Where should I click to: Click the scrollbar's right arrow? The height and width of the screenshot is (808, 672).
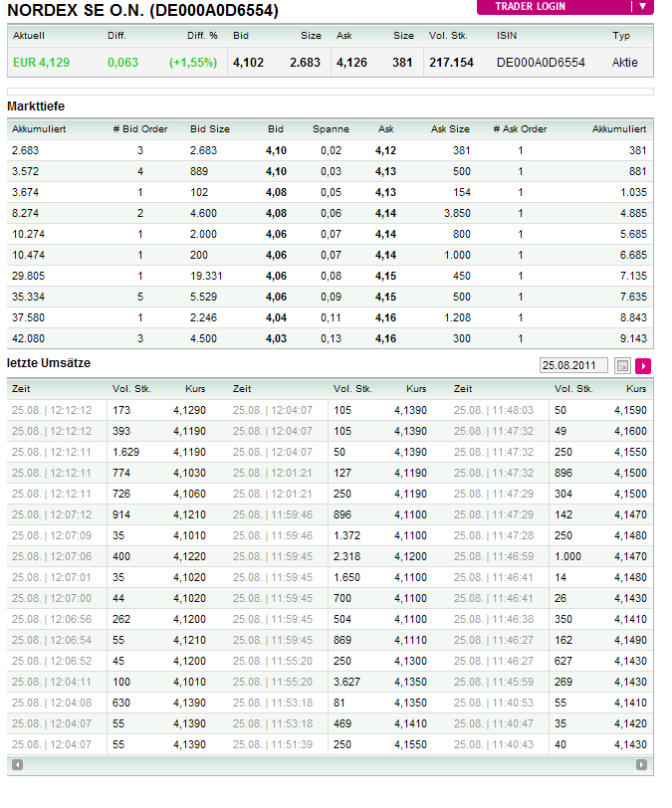[x=644, y=765]
